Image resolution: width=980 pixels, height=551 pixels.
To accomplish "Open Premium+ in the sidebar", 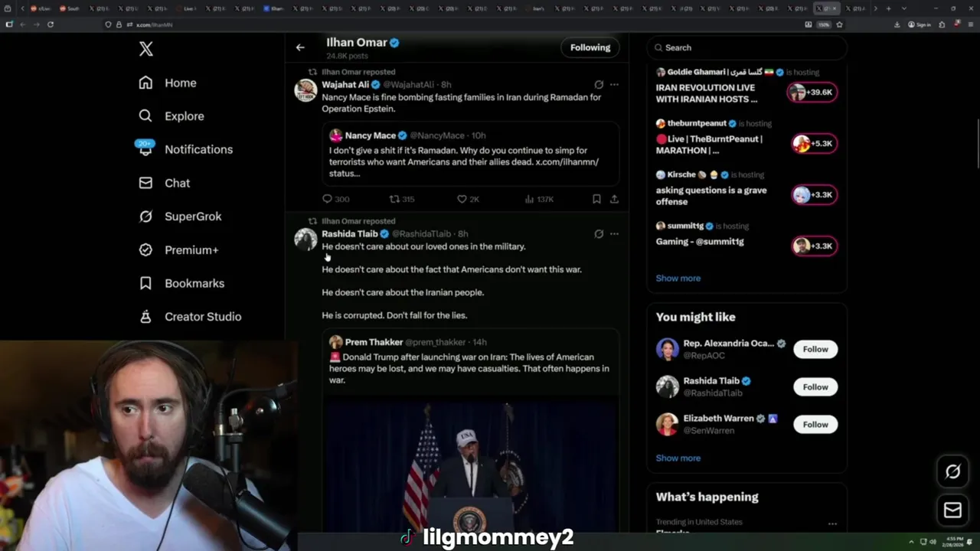I will (x=178, y=249).
